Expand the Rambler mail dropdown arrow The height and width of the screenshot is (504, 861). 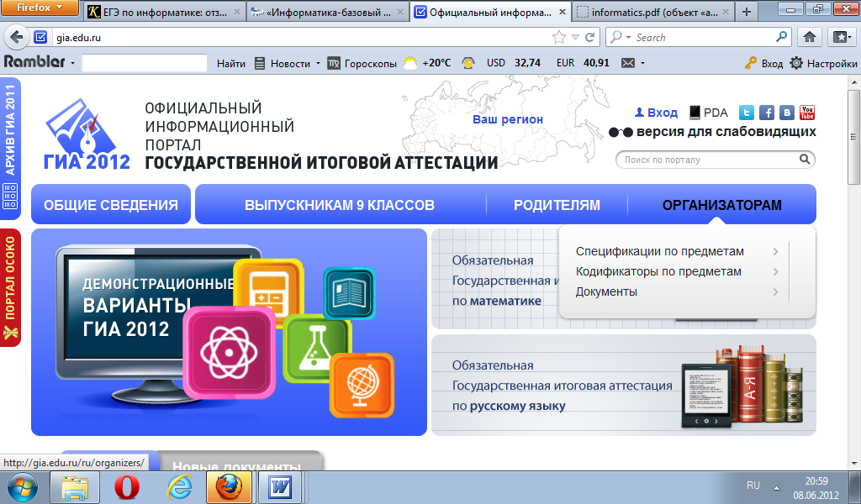[x=642, y=64]
